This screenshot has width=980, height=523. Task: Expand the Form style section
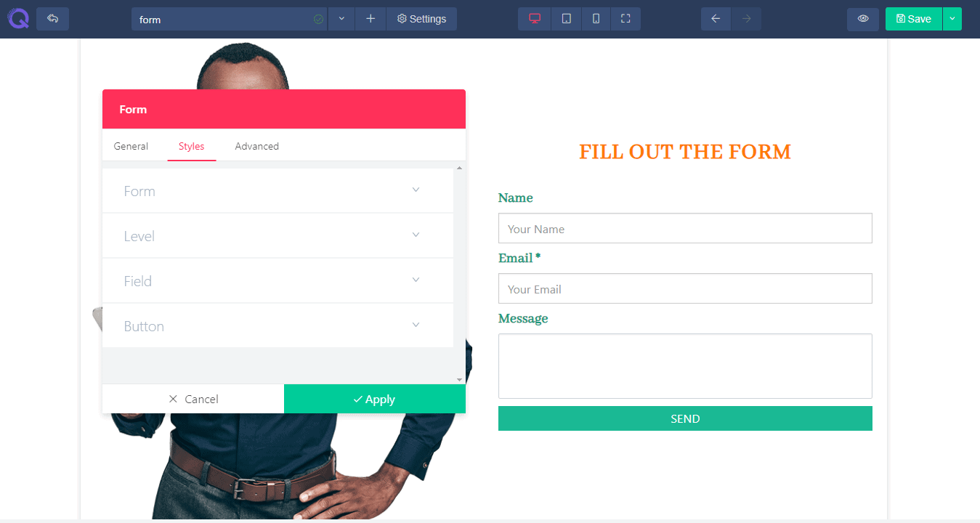[x=278, y=191]
